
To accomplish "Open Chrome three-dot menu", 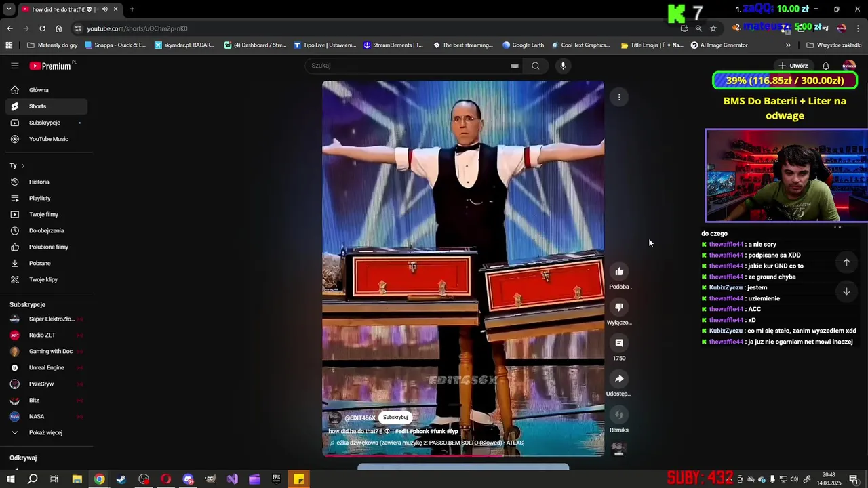I will click(859, 28).
